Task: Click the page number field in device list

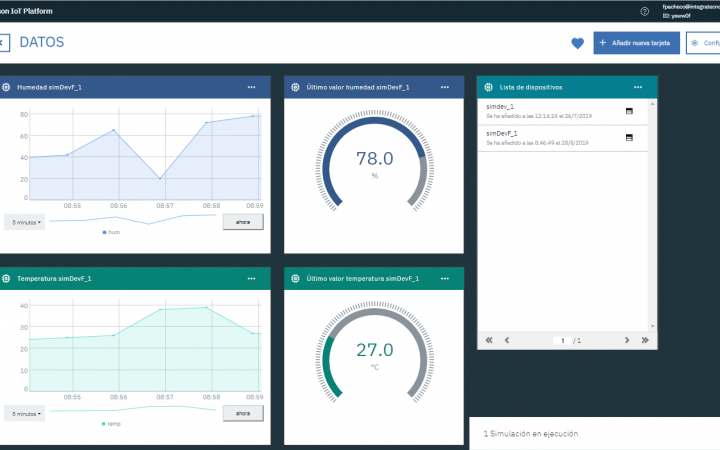Action: click(x=562, y=341)
